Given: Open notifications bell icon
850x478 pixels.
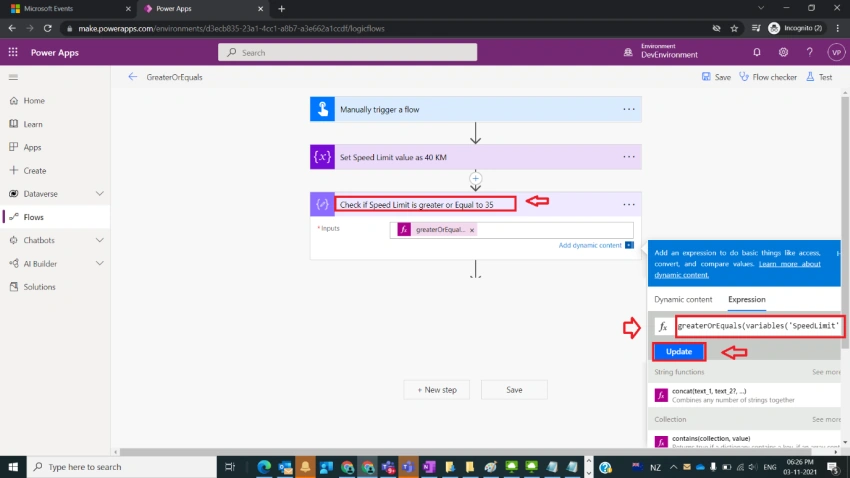Looking at the screenshot, I should (757, 53).
